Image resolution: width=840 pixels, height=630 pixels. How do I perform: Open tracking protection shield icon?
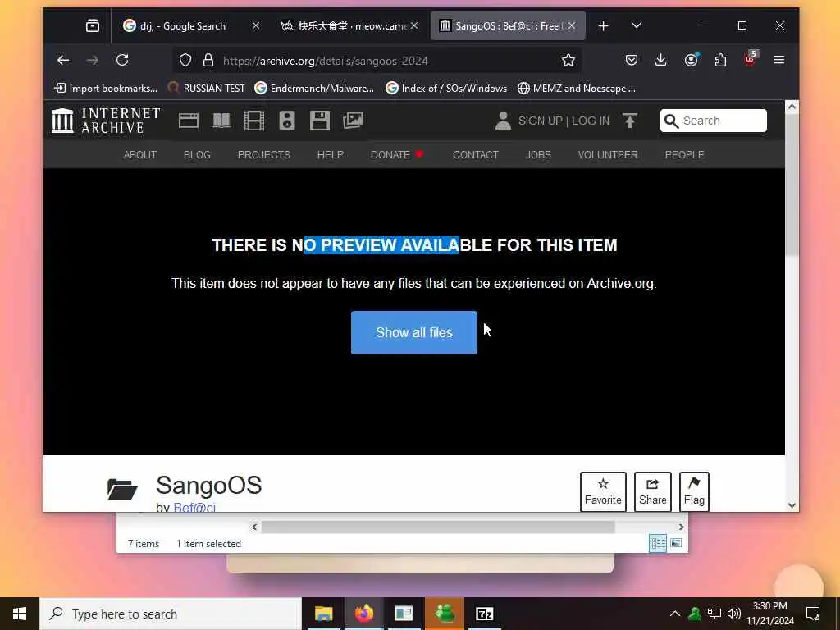click(x=185, y=60)
